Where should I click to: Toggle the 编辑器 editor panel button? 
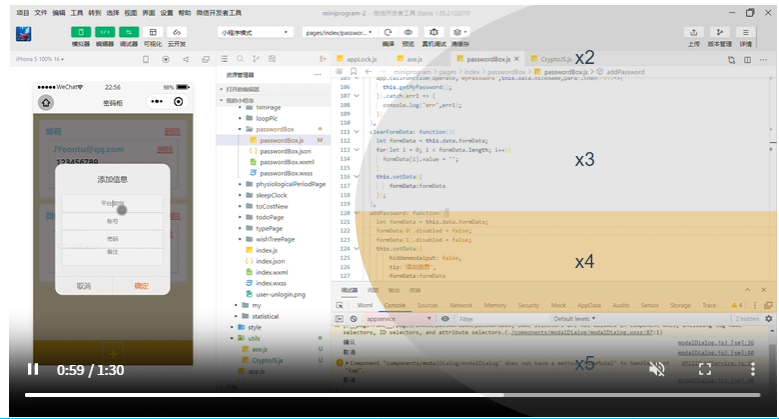coord(105,32)
